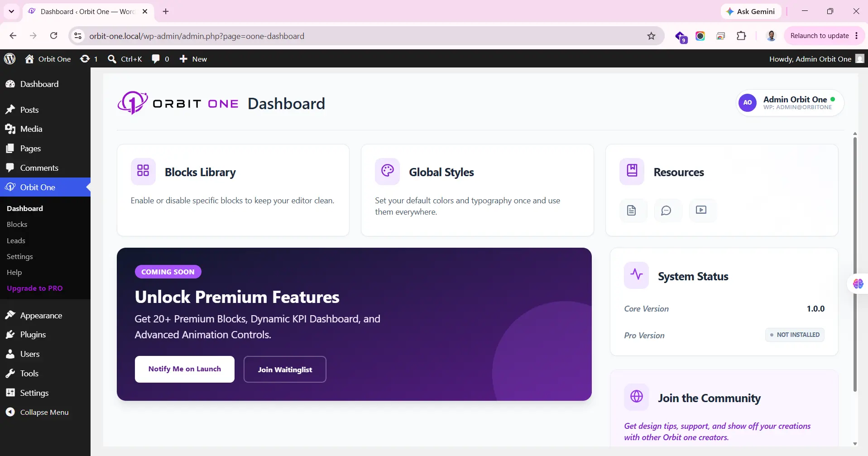Open Appearance in the sidebar
Image resolution: width=868 pixels, height=456 pixels.
pyautogui.click(x=45, y=316)
